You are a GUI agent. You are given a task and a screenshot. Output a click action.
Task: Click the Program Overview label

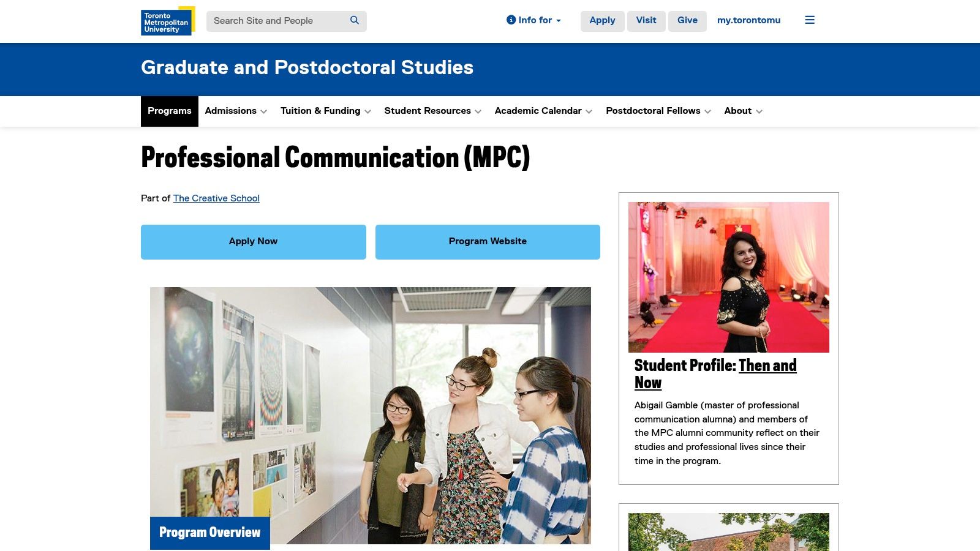coord(210,533)
